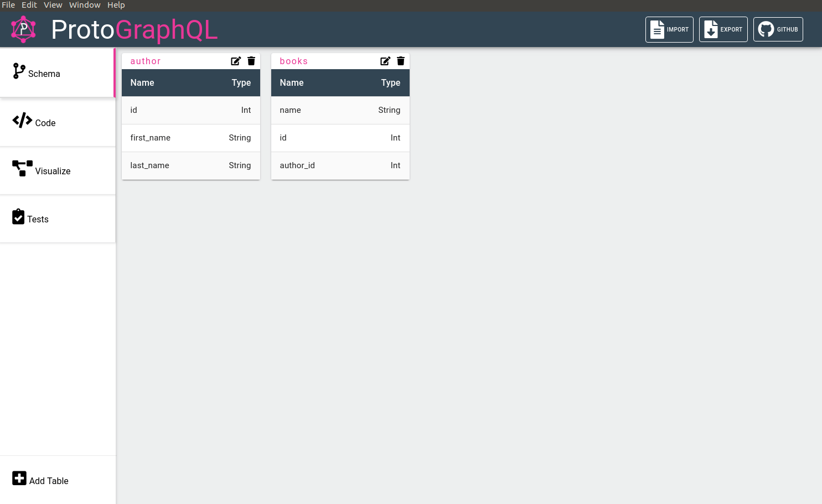Click the Code brackets icon
822x504 pixels.
[22, 120]
